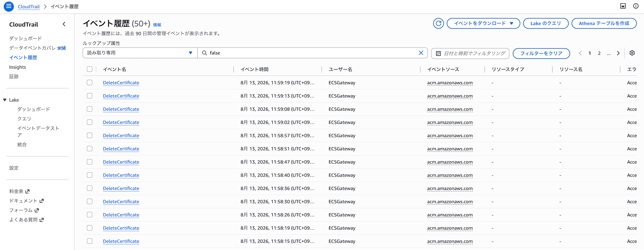Collapse the CloudTrail side navigation panel
Image resolution: width=644 pixels, height=250 pixels.
click(64, 24)
